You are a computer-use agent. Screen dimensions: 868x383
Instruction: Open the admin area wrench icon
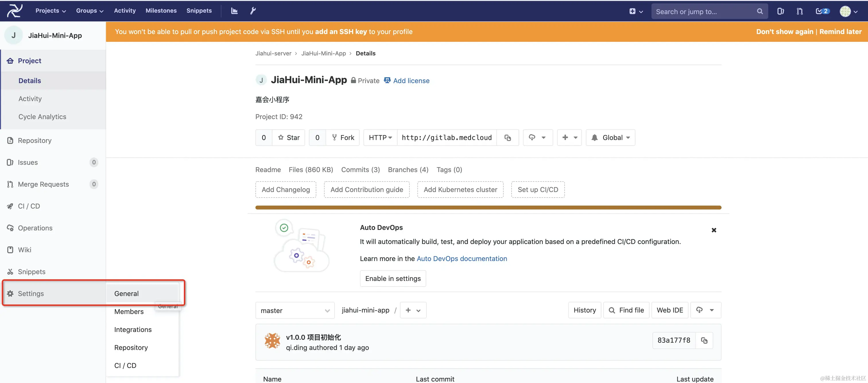[x=253, y=11]
